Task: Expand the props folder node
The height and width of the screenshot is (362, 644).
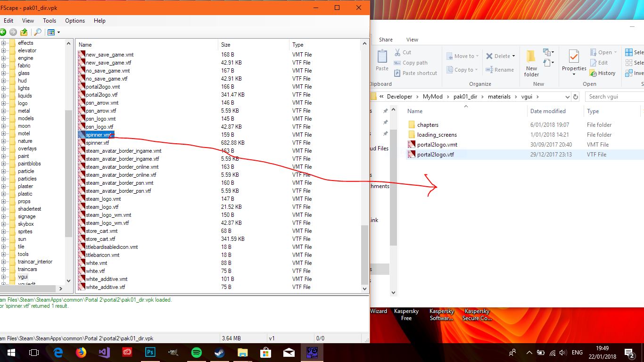Action: tap(3, 201)
